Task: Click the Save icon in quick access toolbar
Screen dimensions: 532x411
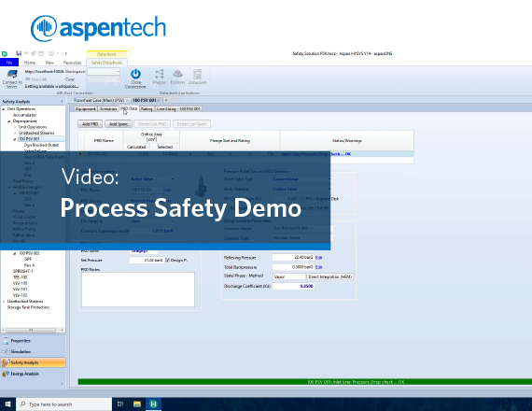Action: click(x=19, y=53)
